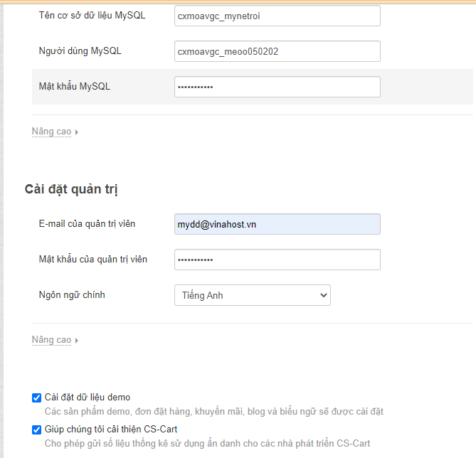Focus the administrator password field
Screen dimensions: 476x458
[x=277, y=260]
